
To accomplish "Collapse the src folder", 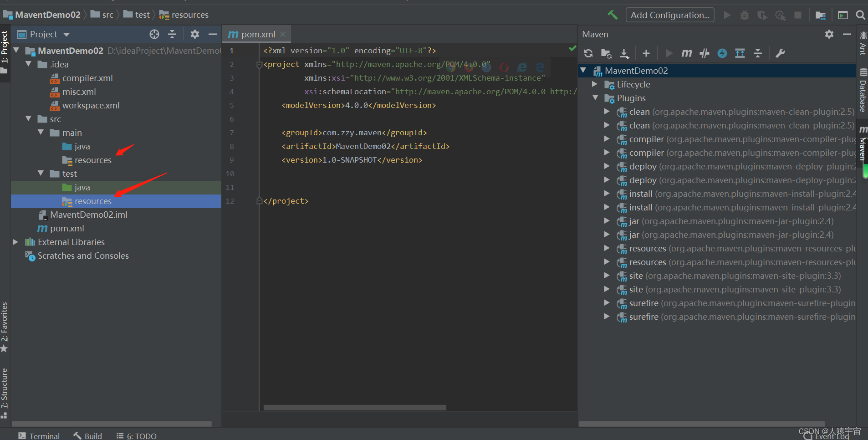I will coord(28,118).
